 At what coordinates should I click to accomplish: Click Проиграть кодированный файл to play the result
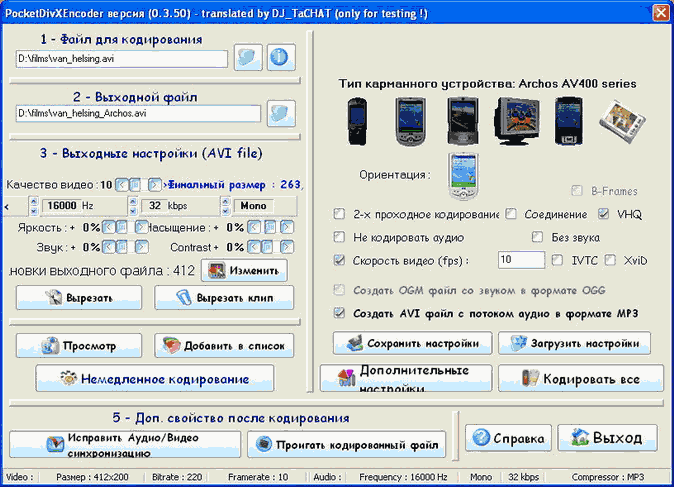tap(346, 444)
